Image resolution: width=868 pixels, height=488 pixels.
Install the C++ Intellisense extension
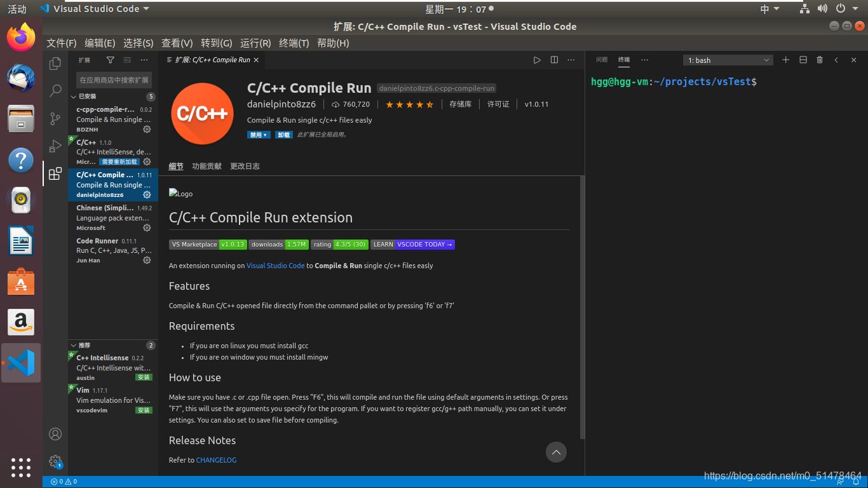coord(144,377)
